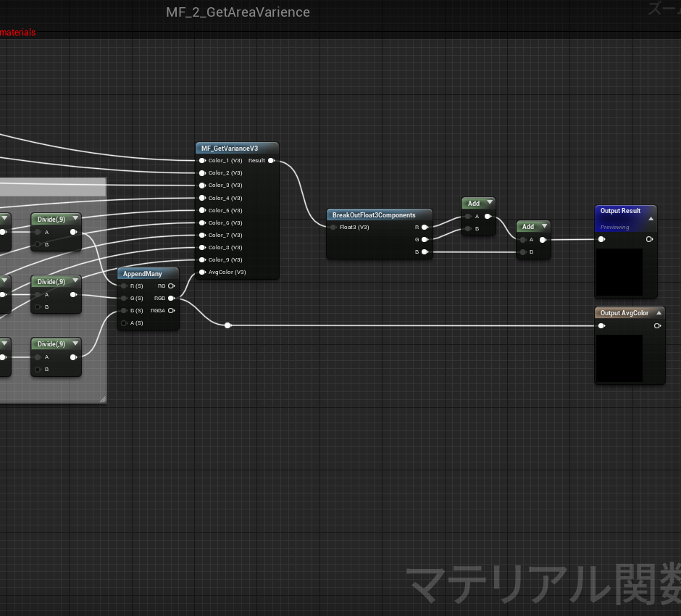The width and height of the screenshot is (681, 616).
Task: Collapse the Divide(,9) node wired to R (S)
Action: (75, 218)
